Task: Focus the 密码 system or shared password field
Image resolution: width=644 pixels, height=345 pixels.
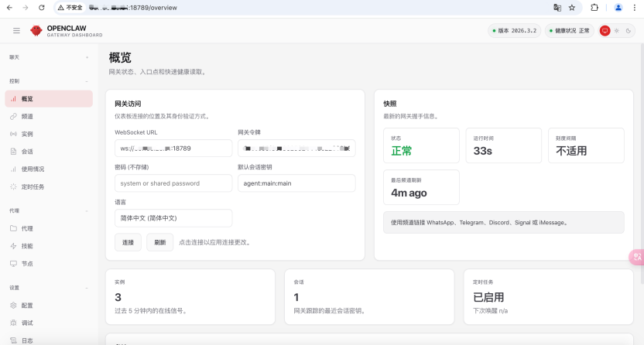Action: (173, 183)
